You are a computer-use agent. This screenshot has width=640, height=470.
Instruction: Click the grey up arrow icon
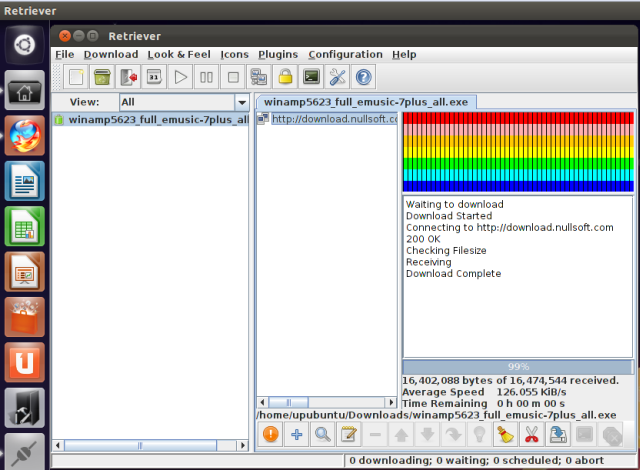pyautogui.click(x=401, y=434)
